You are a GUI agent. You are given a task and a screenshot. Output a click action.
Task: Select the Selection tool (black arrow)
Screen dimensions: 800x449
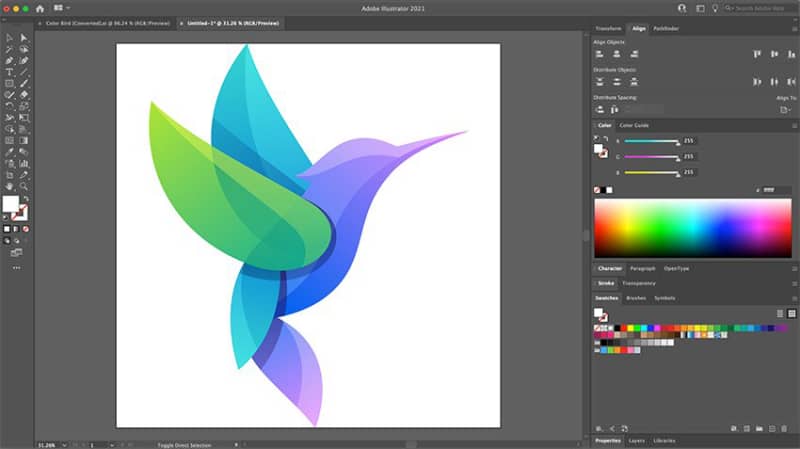tap(9, 38)
